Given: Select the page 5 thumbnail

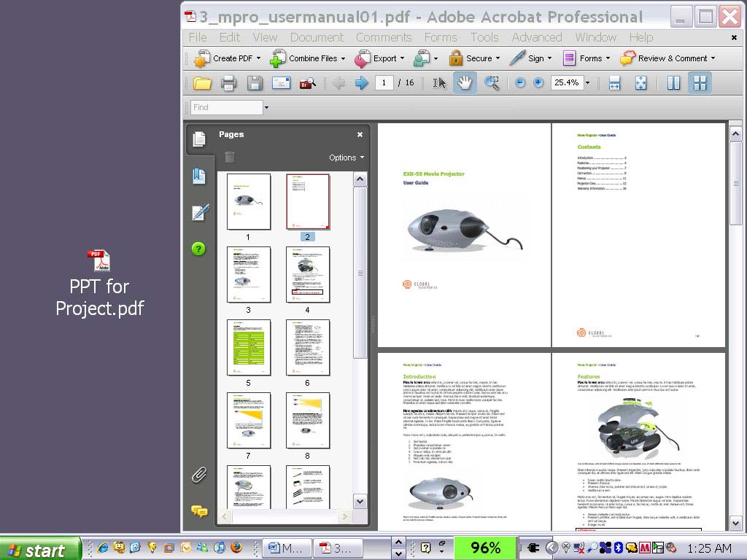Looking at the screenshot, I should [x=248, y=348].
